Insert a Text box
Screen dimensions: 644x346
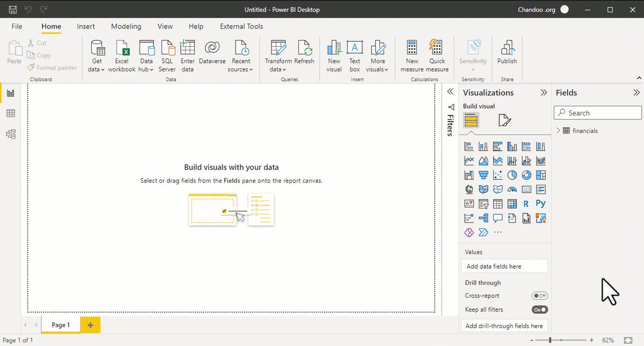tap(355, 56)
